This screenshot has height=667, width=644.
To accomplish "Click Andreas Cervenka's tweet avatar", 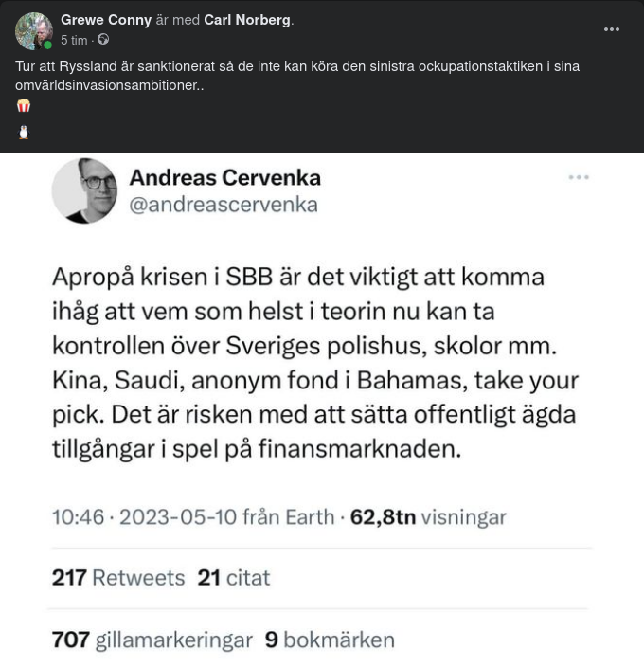I will pyautogui.click(x=84, y=190).
